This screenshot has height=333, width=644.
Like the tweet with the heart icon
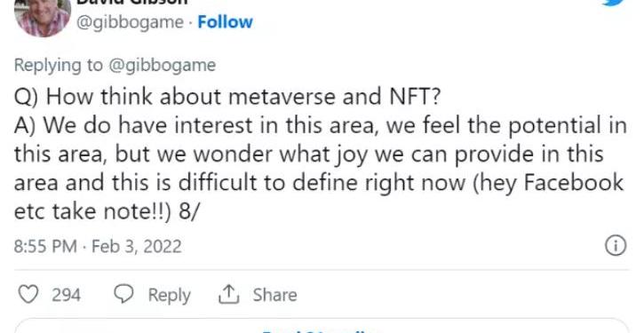28,295
